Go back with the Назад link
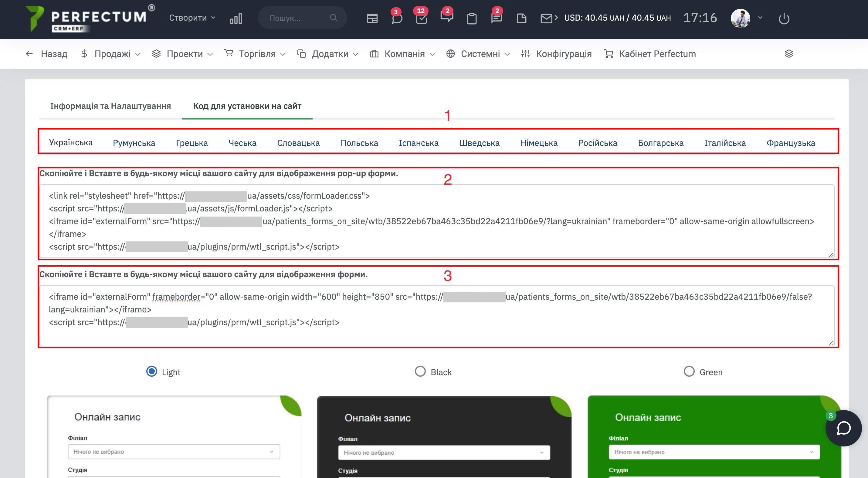Image resolution: width=868 pixels, height=478 pixels. [x=46, y=54]
